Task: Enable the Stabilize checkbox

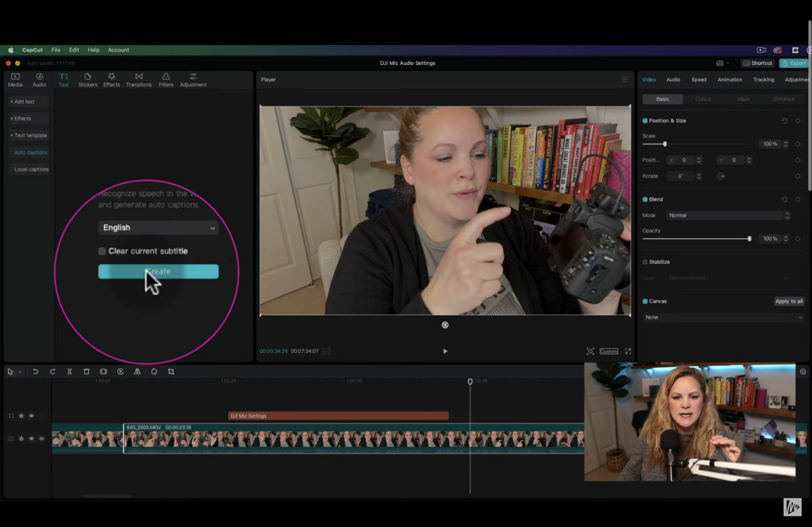Action: coord(645,262)
